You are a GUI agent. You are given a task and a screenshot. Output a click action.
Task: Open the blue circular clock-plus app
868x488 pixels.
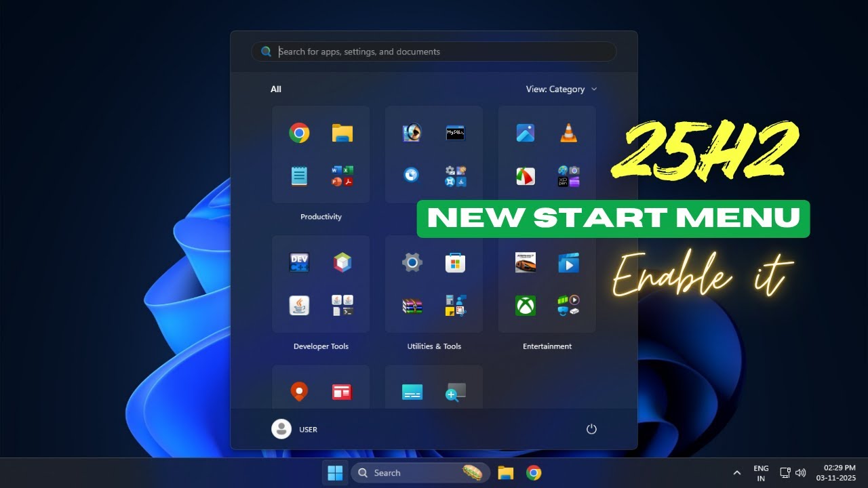(412, 176)
